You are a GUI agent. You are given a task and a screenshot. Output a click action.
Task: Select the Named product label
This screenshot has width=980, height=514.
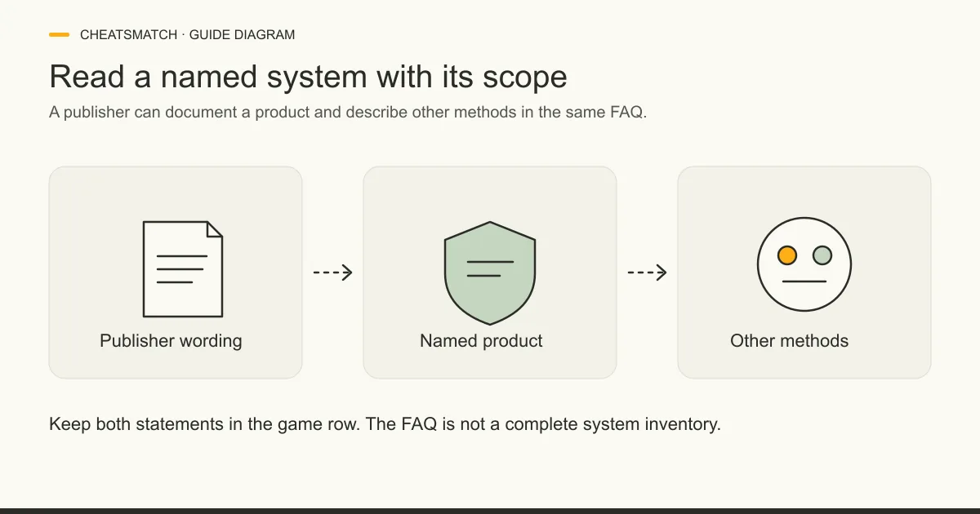pyautogui.click(x=481, y=340)
